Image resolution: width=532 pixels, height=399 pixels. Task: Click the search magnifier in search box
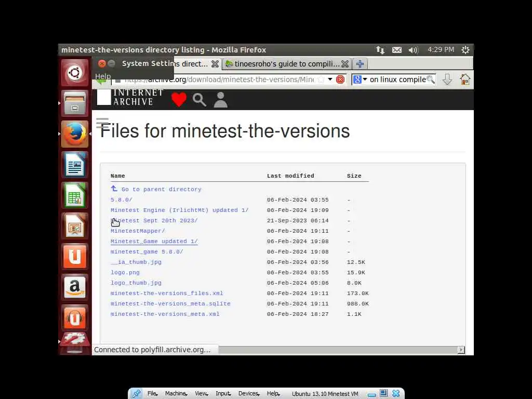[x=431, y=79]
